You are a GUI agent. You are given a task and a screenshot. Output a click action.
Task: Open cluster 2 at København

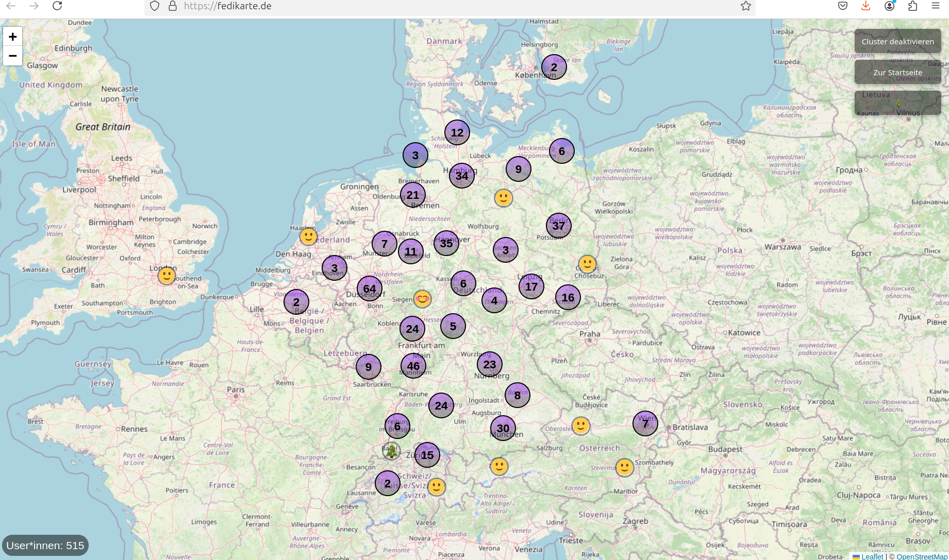(x=554, y=67)
